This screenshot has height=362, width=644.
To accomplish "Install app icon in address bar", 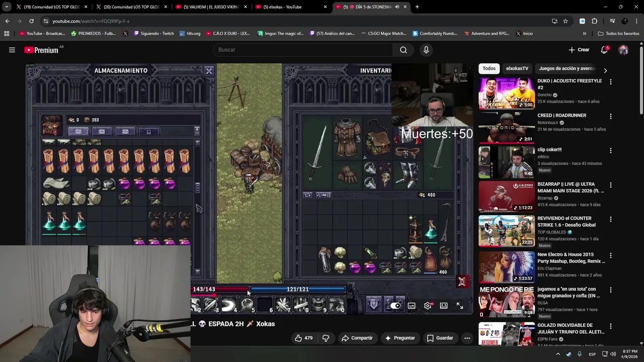I will (554, 21).
